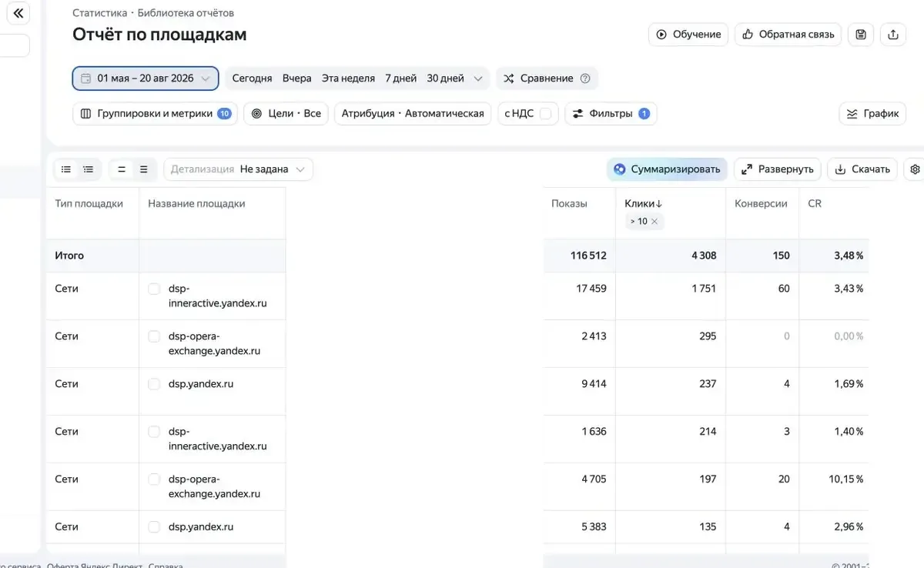This screenshot has width=924, height=568.
Task: Click the Тип площадки column header
Action: pyautogui.click(x=89, y=204)
